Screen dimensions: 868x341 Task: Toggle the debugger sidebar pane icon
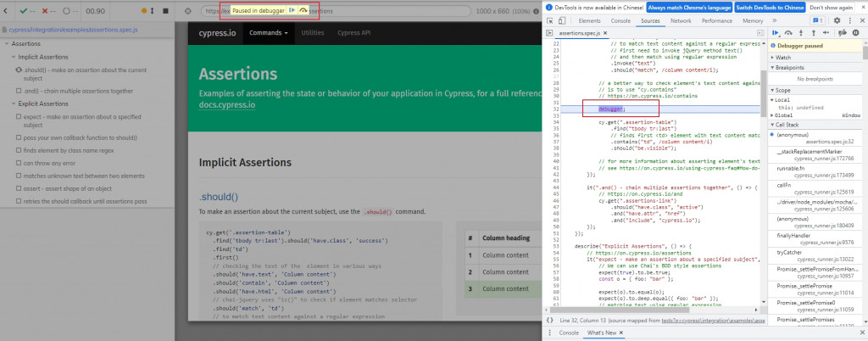(x=761, y=33)
